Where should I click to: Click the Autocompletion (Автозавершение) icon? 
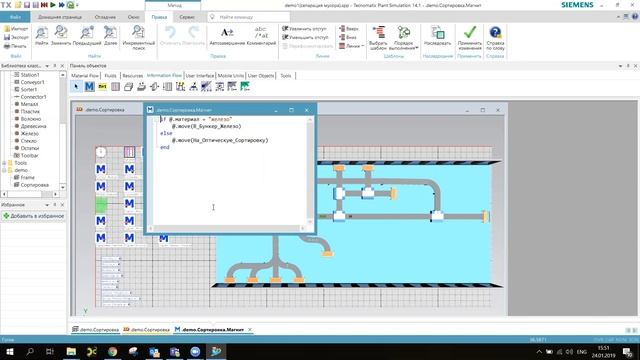click(227, 32)
